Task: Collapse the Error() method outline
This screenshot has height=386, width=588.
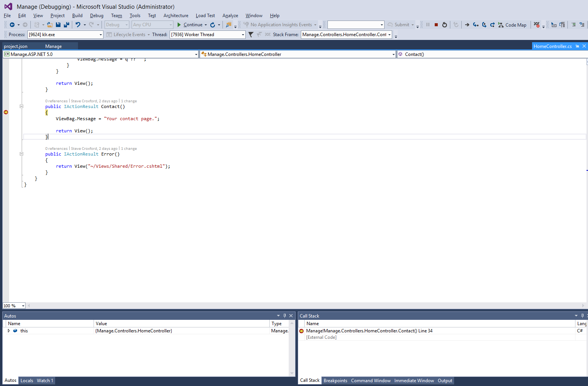Action: pyautogui.click(x=21, y=154)
